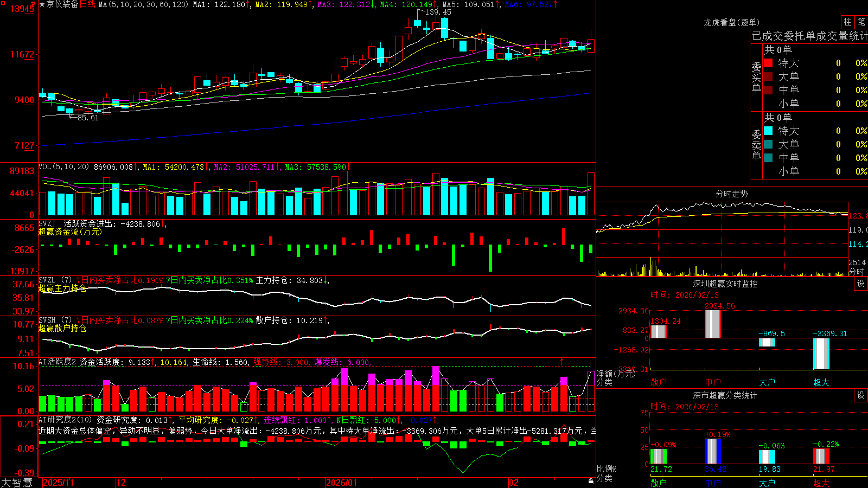Click the 日线 period label
This screenshot has height=488, width=868.
(87, 4)
